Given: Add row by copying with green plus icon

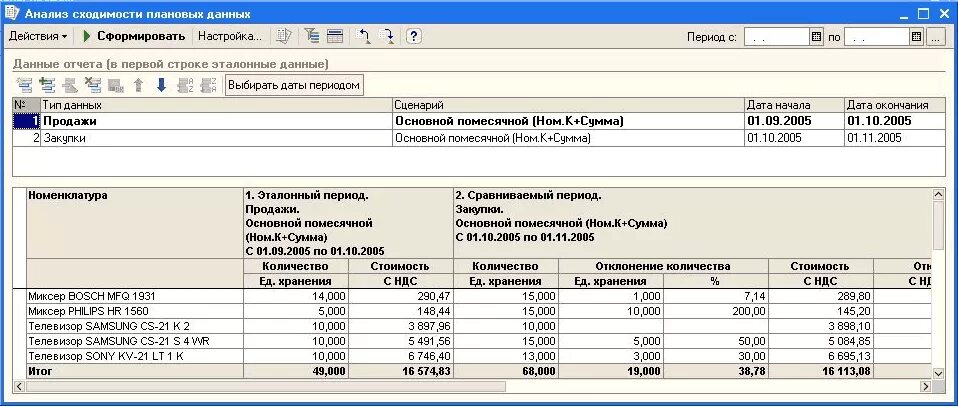Looking at the screenshot, I should pos(48,85).
